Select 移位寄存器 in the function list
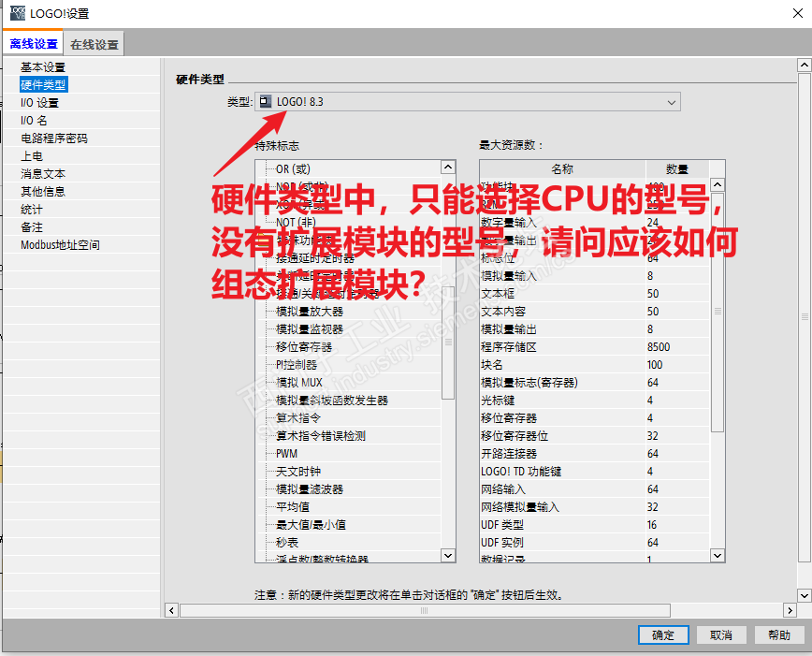The height and width of the screenshot is (656, 812). [304, 346]
